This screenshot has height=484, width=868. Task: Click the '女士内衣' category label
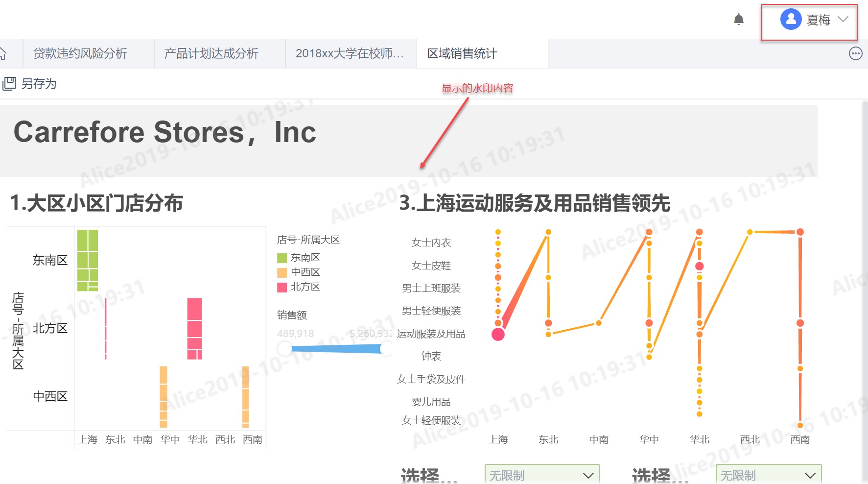(x=431, y=242)
